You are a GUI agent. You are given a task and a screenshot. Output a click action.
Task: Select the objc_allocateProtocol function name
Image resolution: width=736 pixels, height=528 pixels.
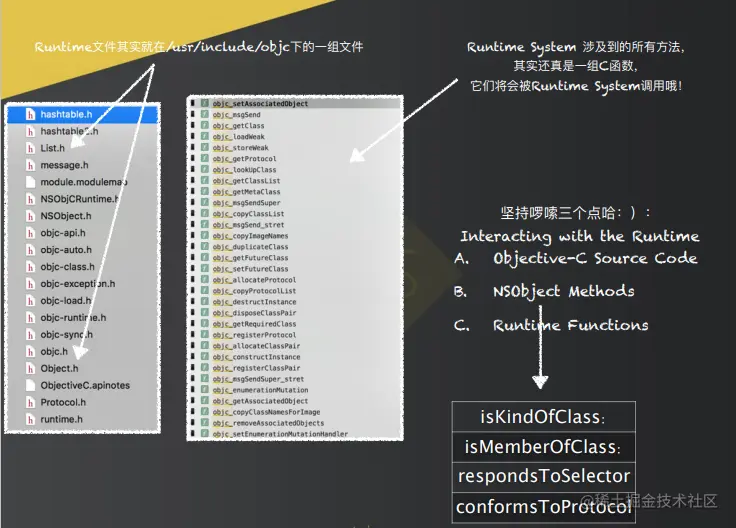pyautogui.click(x=254, y=280)
